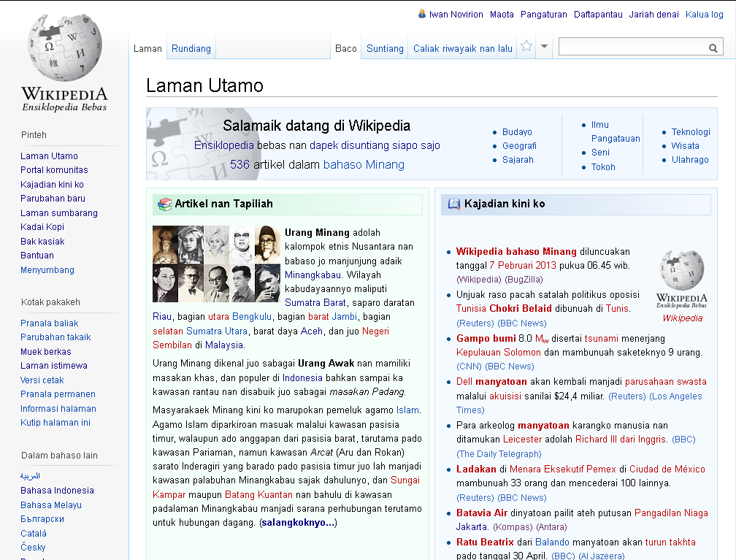Open Budayo category link
This screenshot has height=560, width=736.
(517, 132)
